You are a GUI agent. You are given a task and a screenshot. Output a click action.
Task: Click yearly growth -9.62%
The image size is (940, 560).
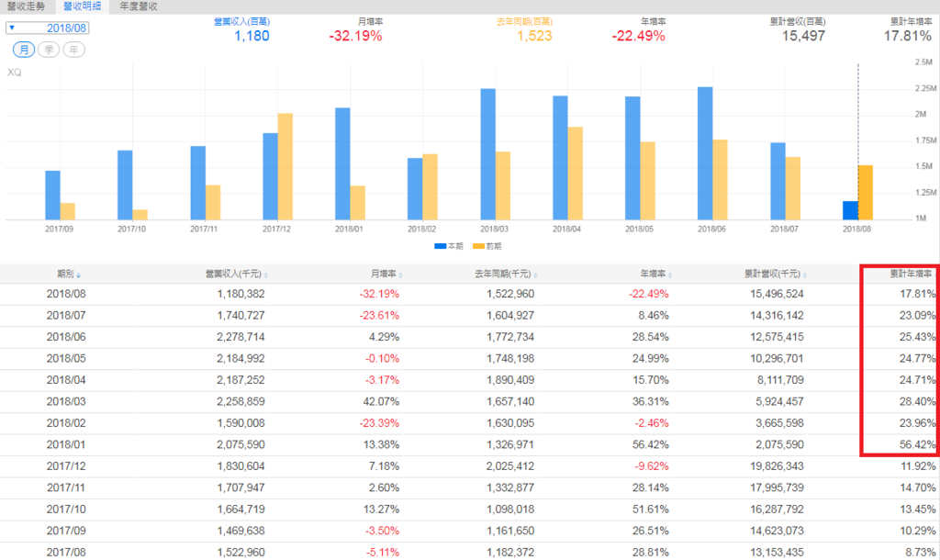click(x=652, y=466)
